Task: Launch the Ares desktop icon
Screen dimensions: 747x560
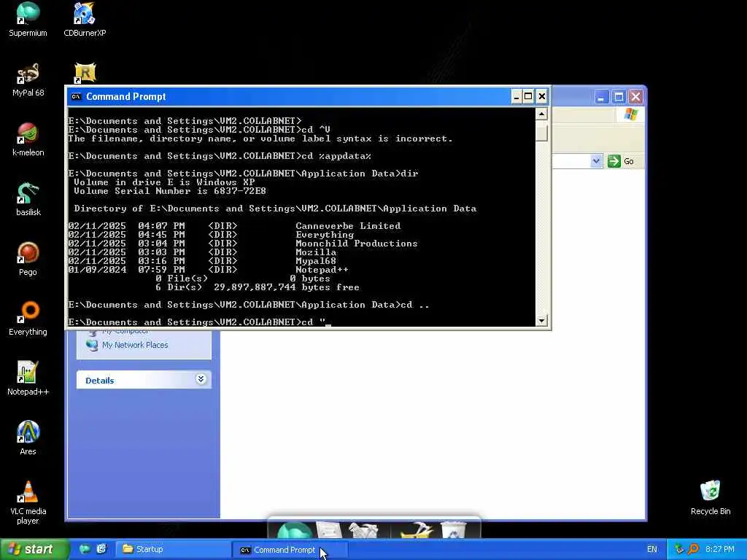Action: click(x=28, y=438)
